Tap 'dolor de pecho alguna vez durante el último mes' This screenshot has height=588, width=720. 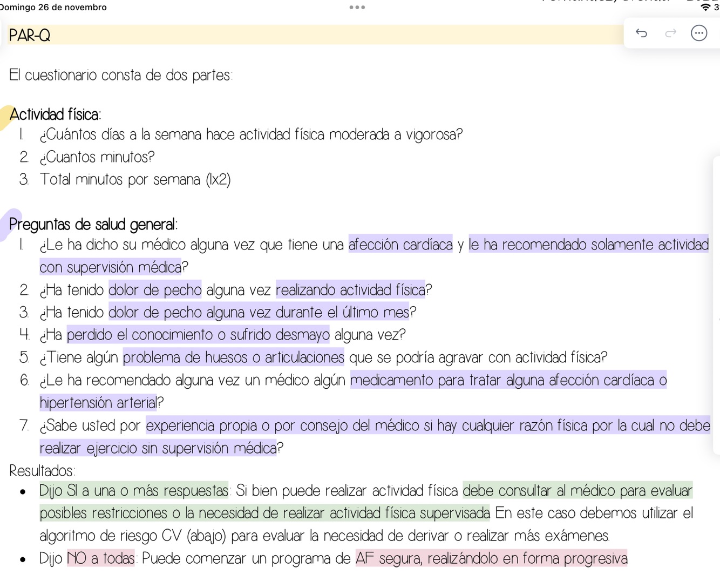[x=259, y=313]
